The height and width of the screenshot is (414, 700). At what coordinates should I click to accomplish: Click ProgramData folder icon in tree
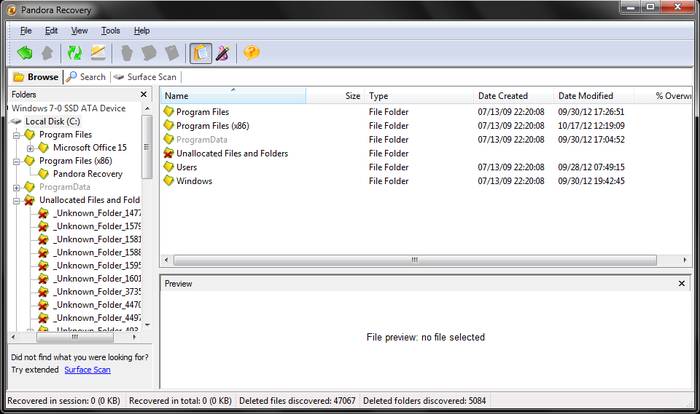point(29,187)
